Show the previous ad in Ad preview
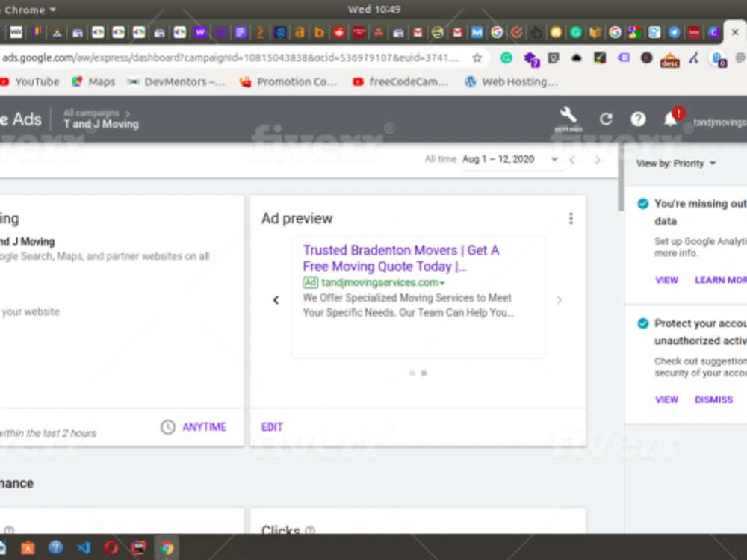Screen dimensions: 747x560 [276, 300]
